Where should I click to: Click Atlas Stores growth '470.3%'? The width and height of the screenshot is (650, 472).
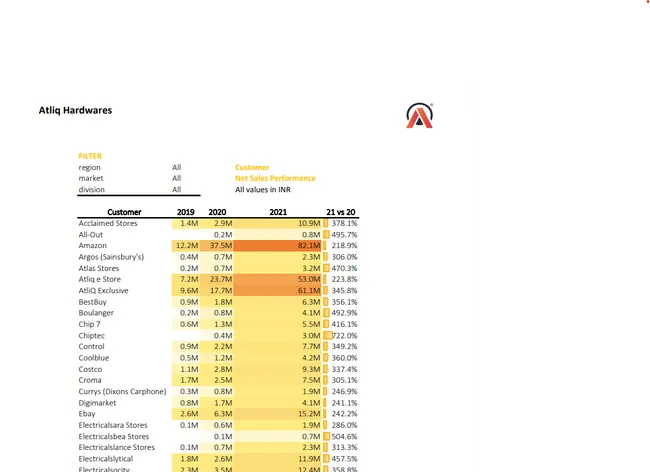tap(344, 268)
